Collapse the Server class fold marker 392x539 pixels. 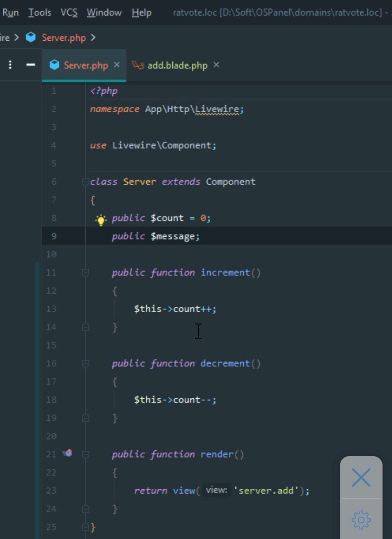coord(86,182)
